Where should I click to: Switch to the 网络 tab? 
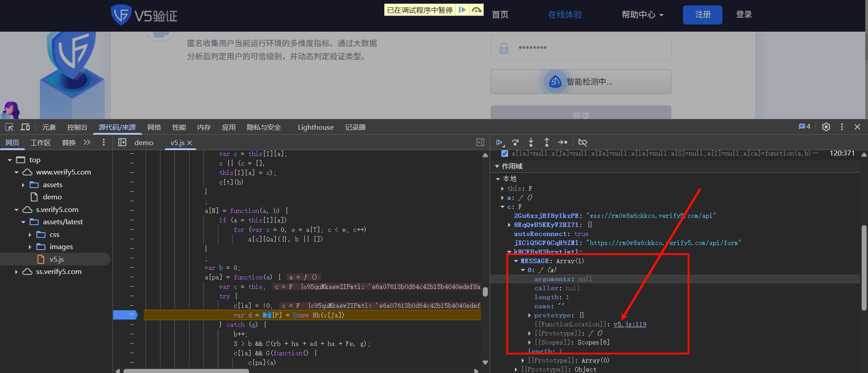154,127
